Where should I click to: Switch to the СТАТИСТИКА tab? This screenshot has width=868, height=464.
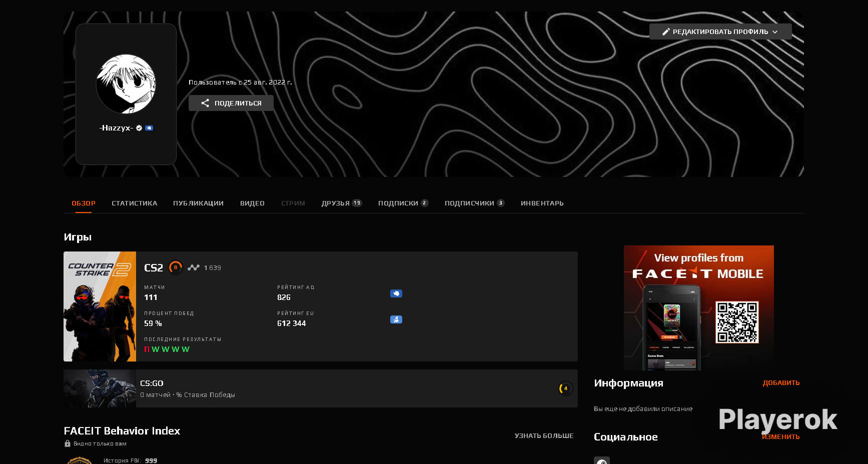click(x=134, y=203)
